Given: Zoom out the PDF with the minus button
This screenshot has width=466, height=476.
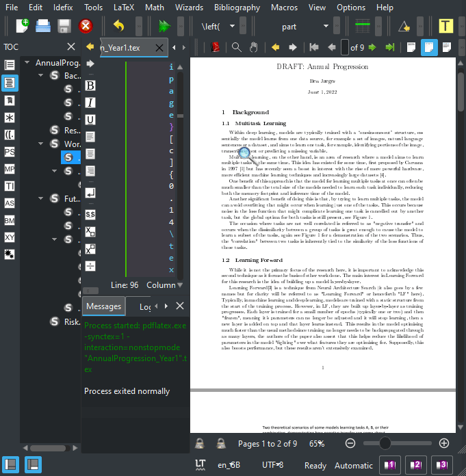Looking at the screenshot, I should 350,444.
